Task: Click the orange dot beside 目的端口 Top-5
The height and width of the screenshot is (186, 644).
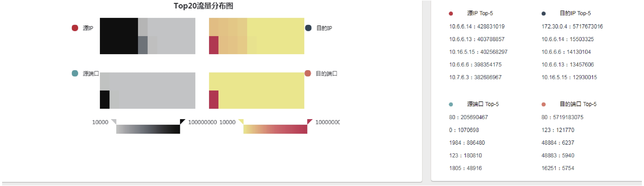Action: [x=544, y=104]
